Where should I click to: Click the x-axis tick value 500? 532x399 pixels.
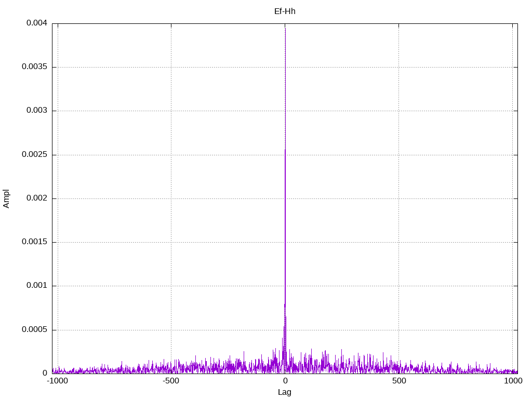coord(399,381)
